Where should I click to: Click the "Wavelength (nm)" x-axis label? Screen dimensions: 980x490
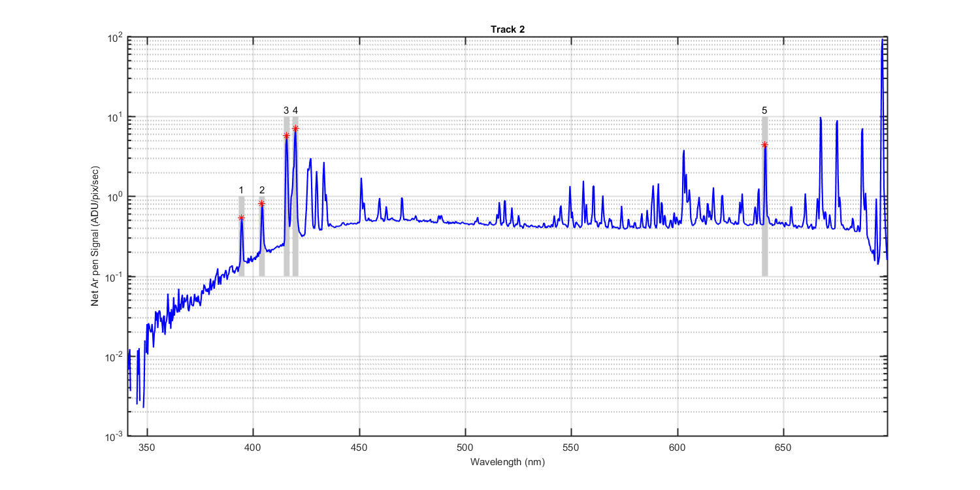click(507, 461)
